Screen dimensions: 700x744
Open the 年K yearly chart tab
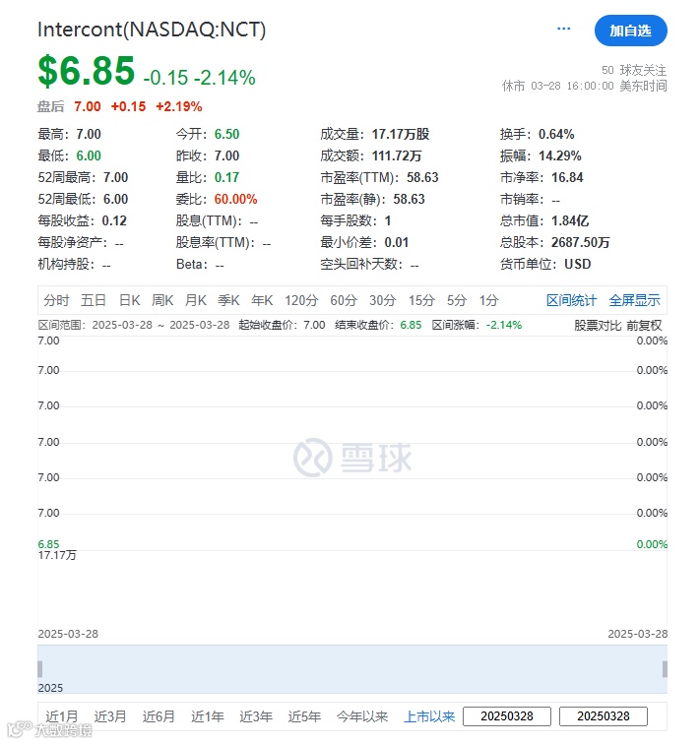(262, 300)
